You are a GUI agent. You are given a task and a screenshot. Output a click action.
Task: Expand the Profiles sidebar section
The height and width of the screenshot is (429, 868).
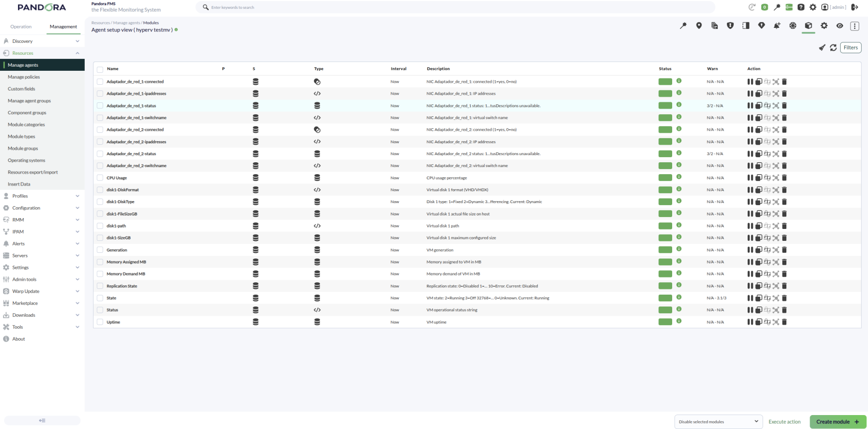[42, 196]
